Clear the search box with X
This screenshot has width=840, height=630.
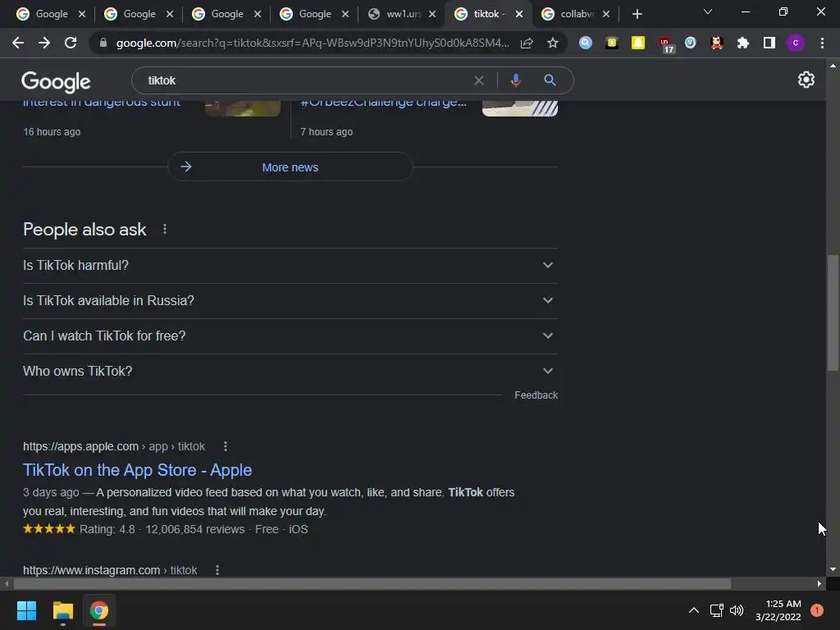479,80
